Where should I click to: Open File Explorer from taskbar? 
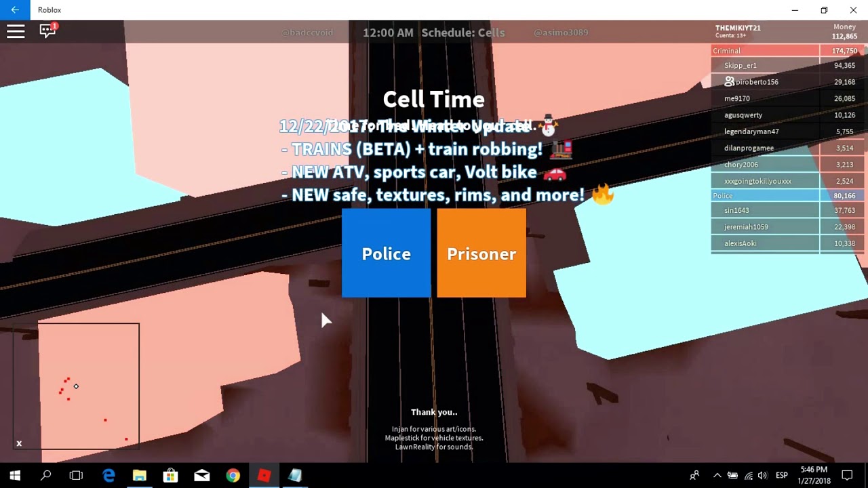[140, 476]
